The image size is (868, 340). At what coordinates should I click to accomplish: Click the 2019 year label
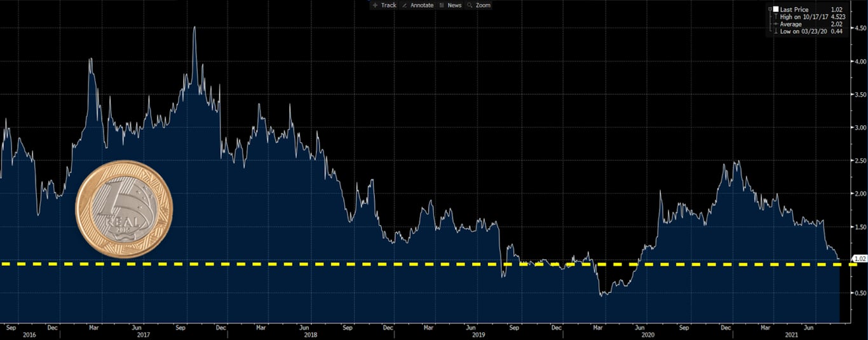[477, 334]
